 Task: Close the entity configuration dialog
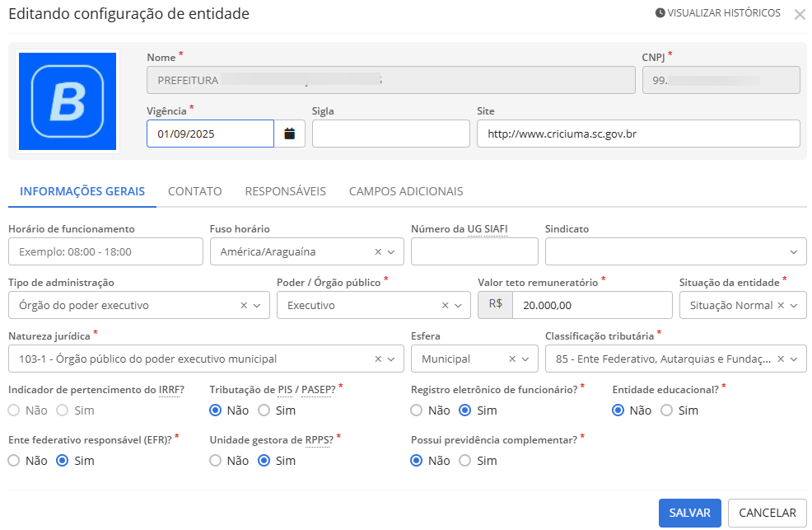(x=800, y=15)
